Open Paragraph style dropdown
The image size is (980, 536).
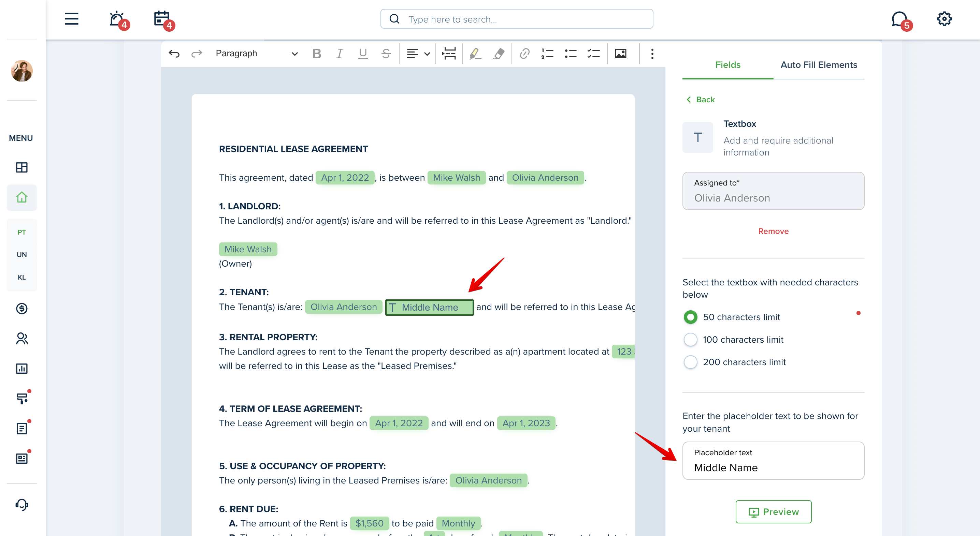click(256, 54)
